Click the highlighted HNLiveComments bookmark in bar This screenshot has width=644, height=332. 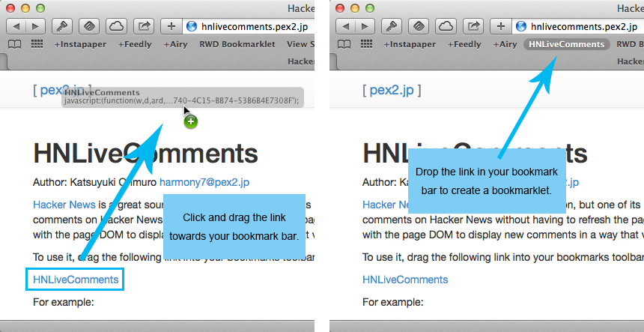pos(565,44)
